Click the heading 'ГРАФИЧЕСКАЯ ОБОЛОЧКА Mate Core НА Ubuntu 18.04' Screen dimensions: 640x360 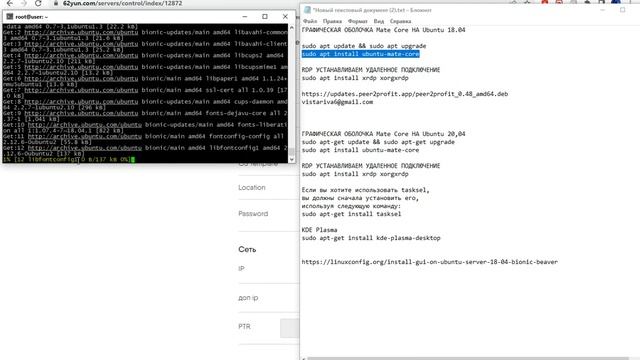383,30
